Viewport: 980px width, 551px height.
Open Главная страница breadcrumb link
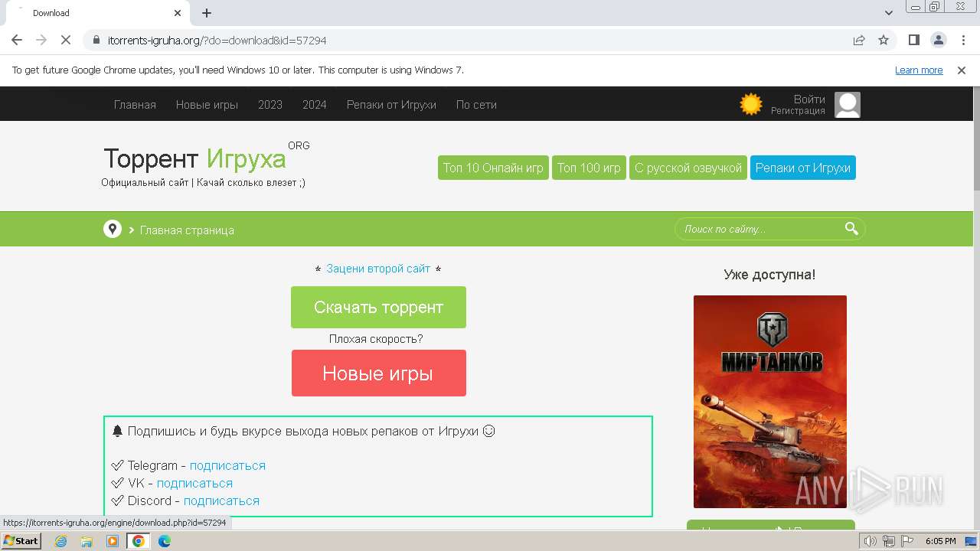[187, 230]
